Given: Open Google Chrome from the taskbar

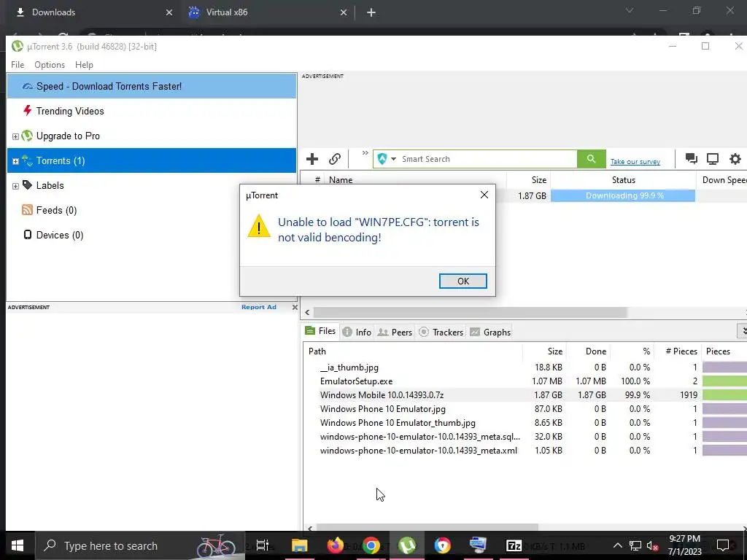Looking at the screenshot, I should tap(371, 545).
